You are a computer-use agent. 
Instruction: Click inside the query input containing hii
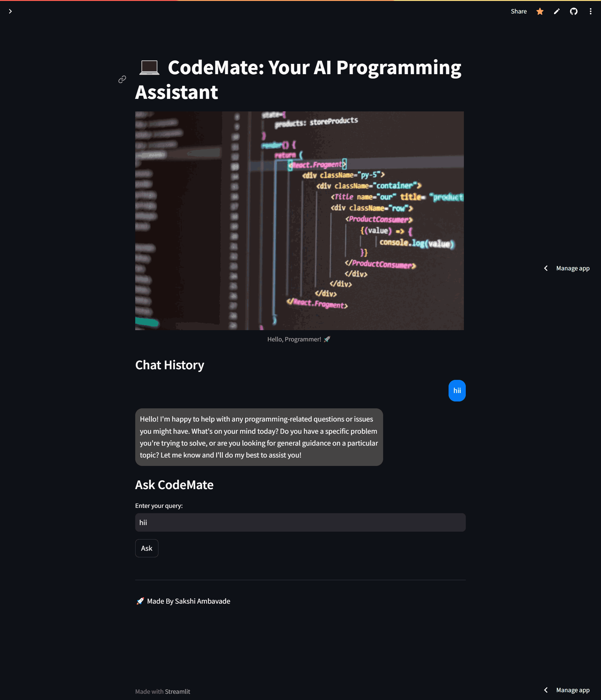tap(300, 522)
